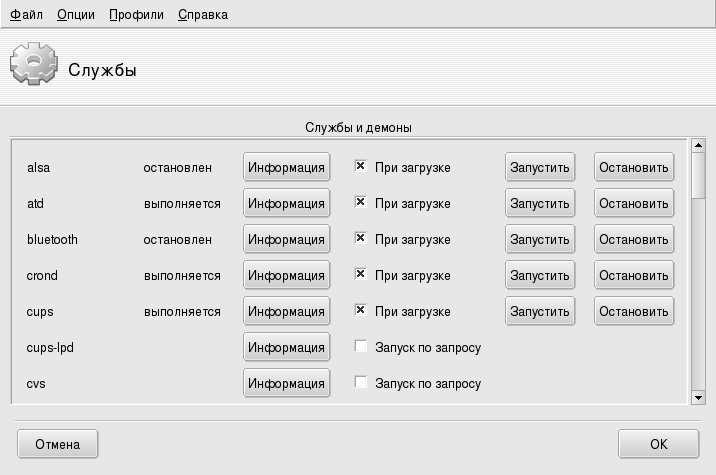Start the bluetooth service with Запустить
The width and height of the screenshot is (716, 475).
click(540, 240)
